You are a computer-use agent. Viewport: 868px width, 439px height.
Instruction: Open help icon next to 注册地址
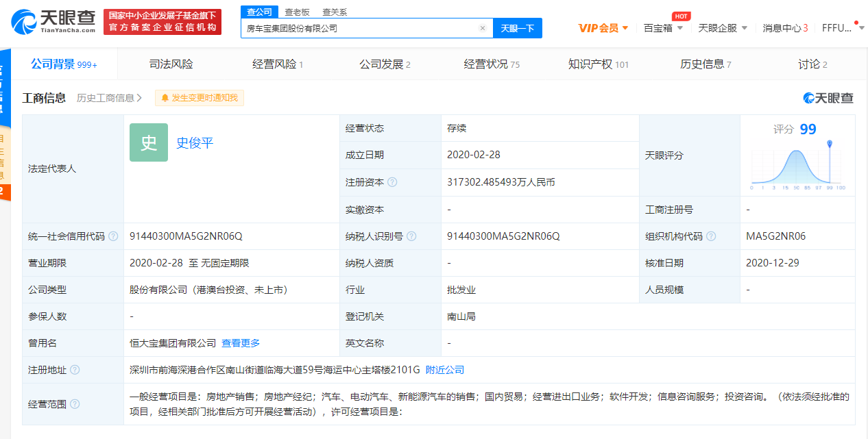(75, 370)
